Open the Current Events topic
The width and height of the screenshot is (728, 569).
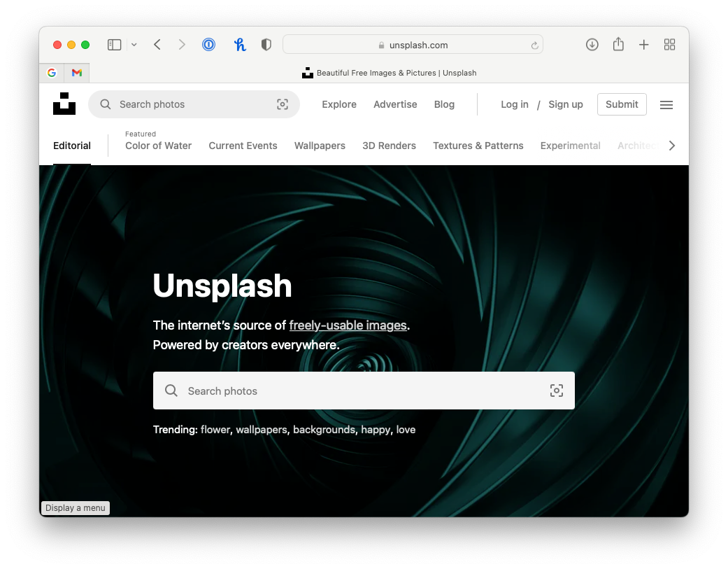(243, 146)
